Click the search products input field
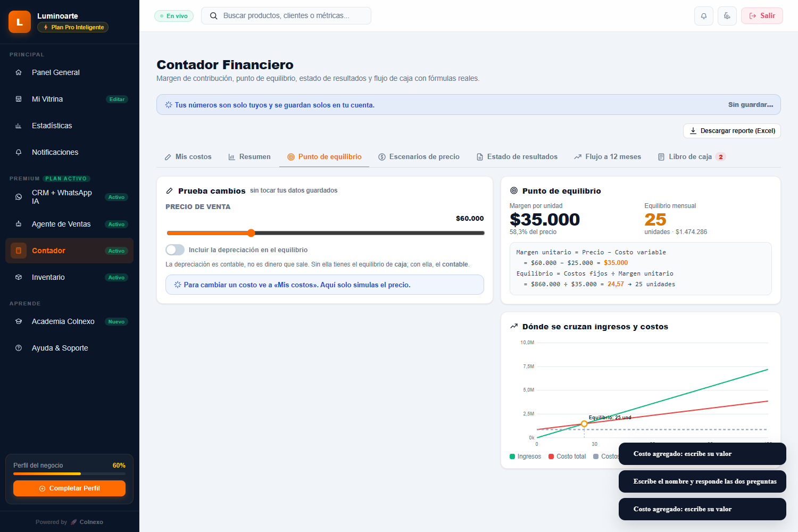 (286, 16)
